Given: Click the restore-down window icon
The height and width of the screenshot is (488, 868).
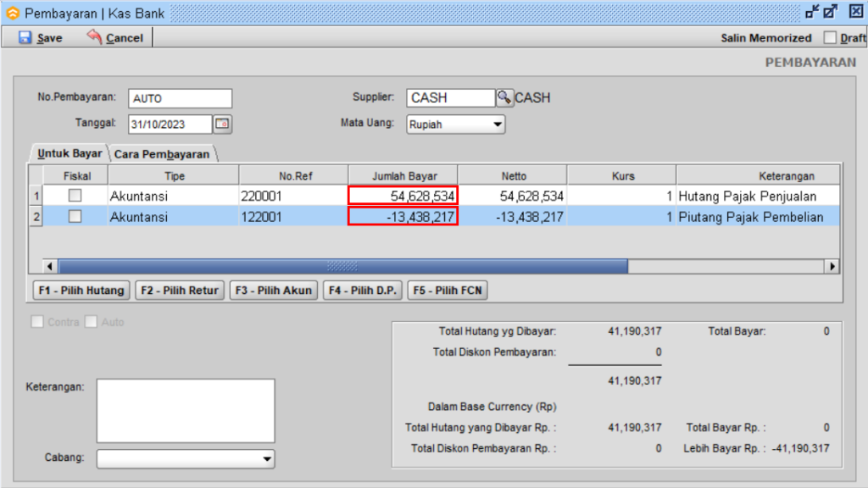Looking at the screenshot, I should (812, 12).
